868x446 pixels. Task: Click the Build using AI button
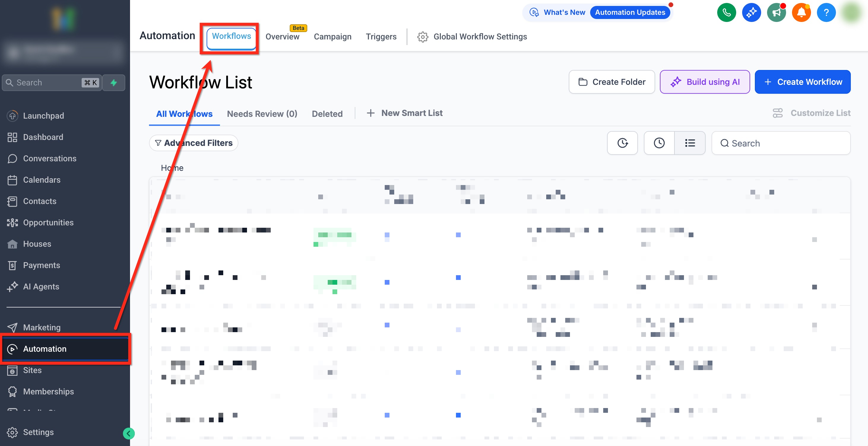(704, 82)
